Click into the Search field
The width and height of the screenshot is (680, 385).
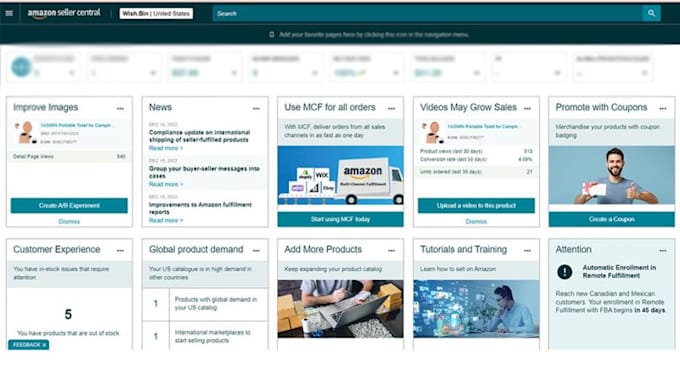(427, 13)
